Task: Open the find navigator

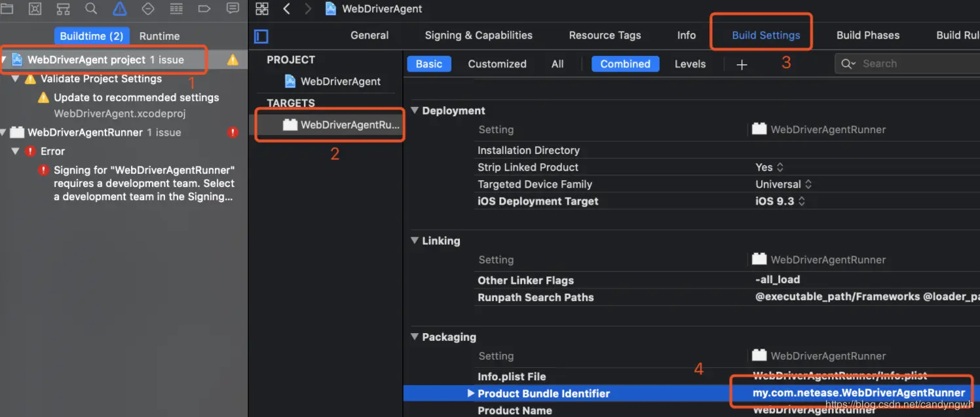Action: [92, 9]
